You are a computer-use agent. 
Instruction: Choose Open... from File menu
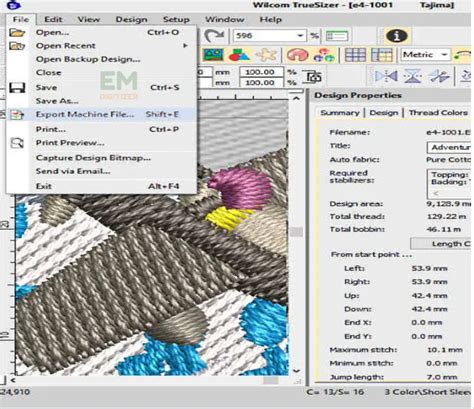tap(101, 33)
